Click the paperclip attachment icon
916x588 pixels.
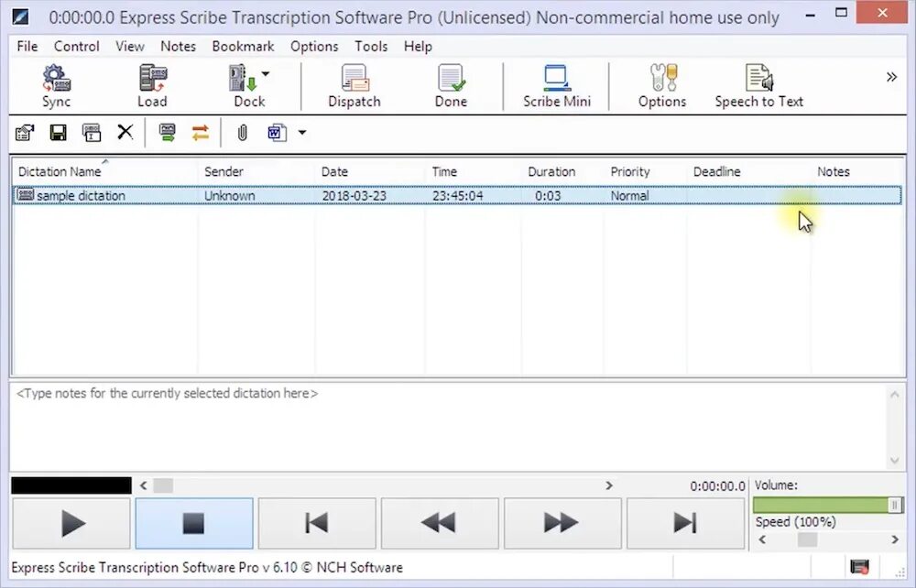click(x=242, y=133)
